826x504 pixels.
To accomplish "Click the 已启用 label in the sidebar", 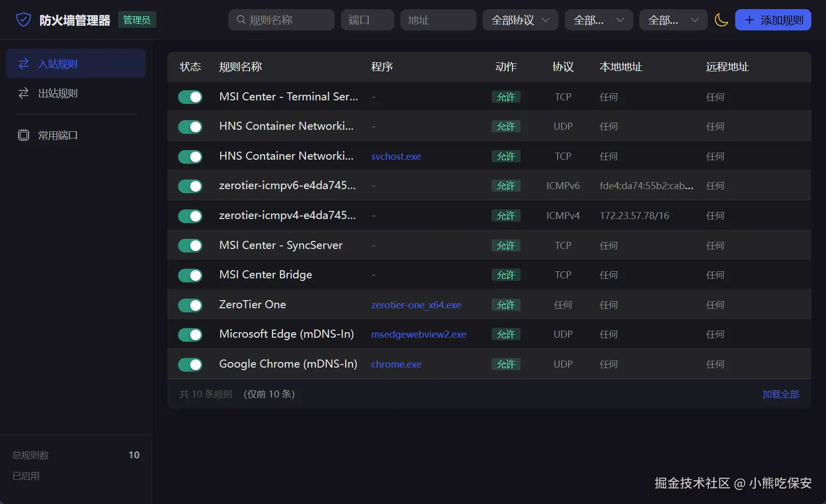I will point(26,476).
